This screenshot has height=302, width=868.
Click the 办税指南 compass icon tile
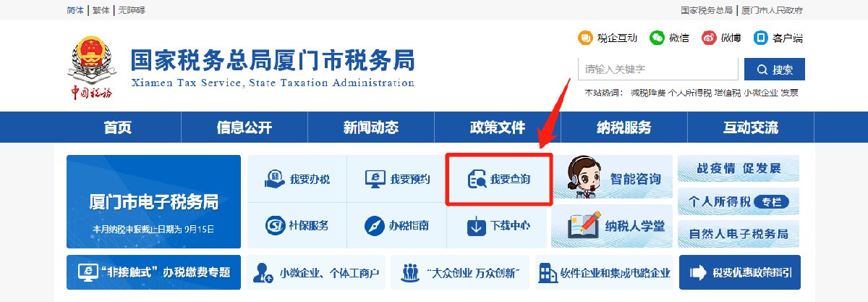[x=396, y=225]
